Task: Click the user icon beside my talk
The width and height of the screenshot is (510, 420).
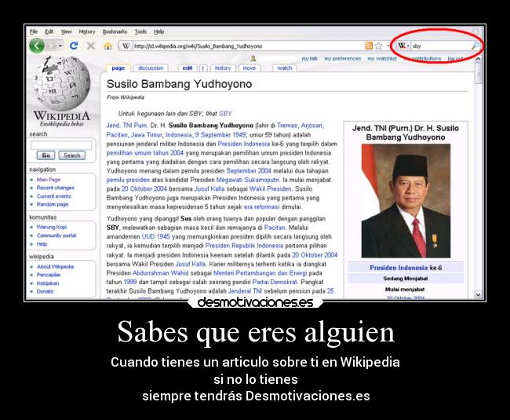Action: 253,59
